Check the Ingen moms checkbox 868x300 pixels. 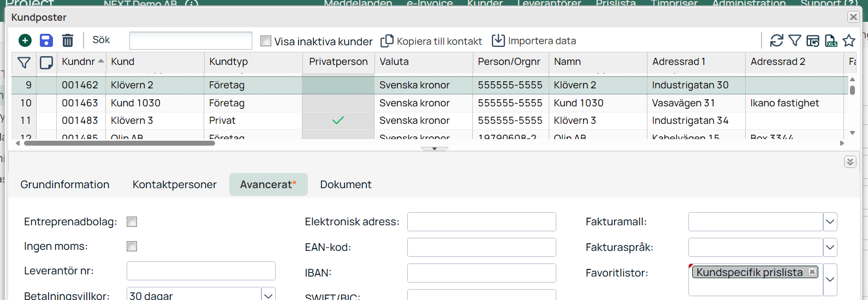[x=132, y=247]
